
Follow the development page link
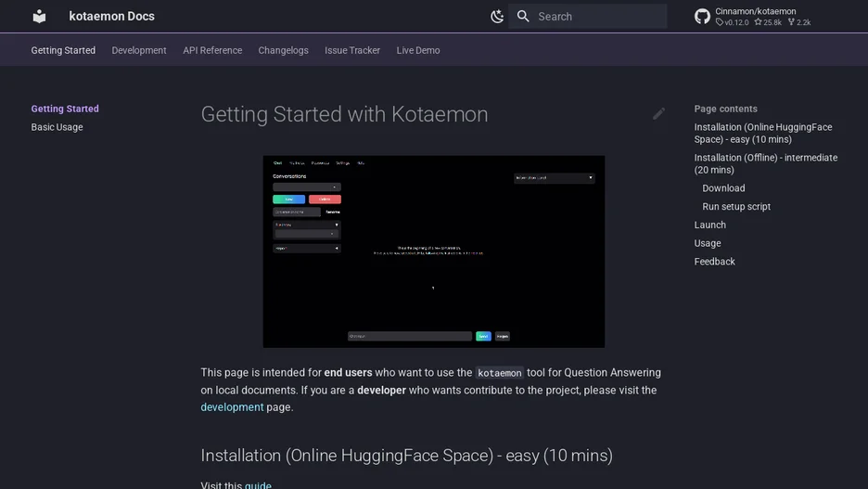click(232, 407)
